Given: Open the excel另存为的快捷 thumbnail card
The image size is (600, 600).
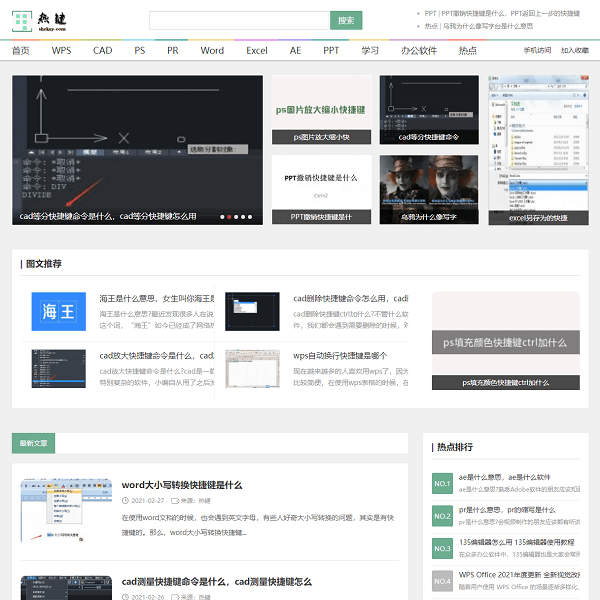Looking at the screenshot, I should tap(538, 150).
